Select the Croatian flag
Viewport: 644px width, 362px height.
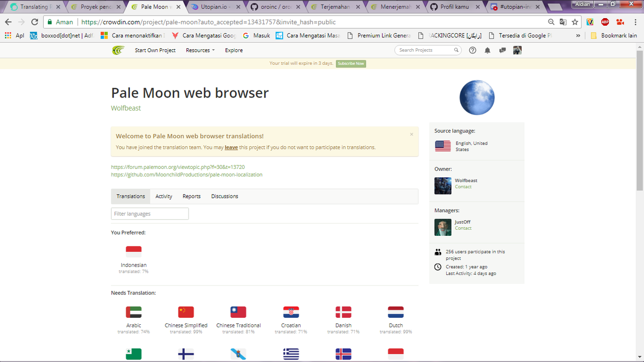[291, 312]
